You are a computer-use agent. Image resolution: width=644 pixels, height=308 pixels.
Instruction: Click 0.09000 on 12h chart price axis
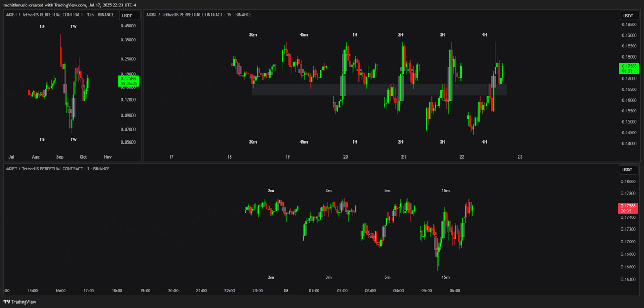128,116
